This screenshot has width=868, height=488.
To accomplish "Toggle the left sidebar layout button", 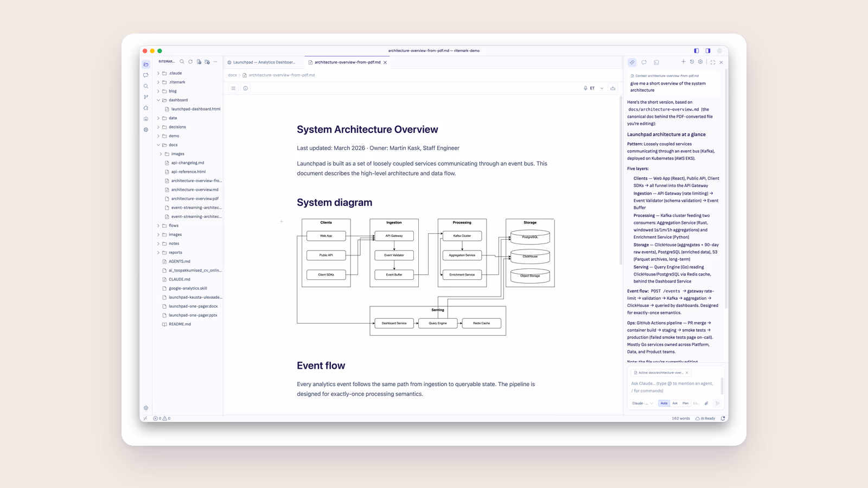I will click(x=697, y=50).
